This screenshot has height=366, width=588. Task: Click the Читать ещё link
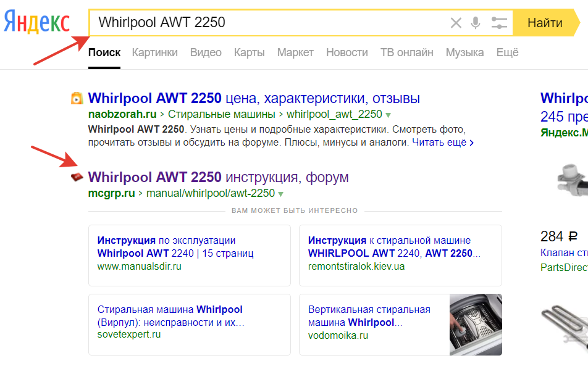tap(443, 143)
